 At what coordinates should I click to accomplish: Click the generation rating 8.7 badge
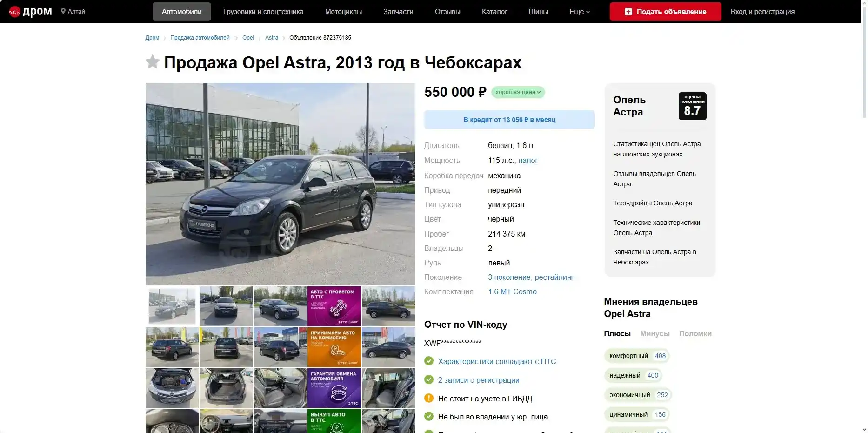[x=692, y=106]
